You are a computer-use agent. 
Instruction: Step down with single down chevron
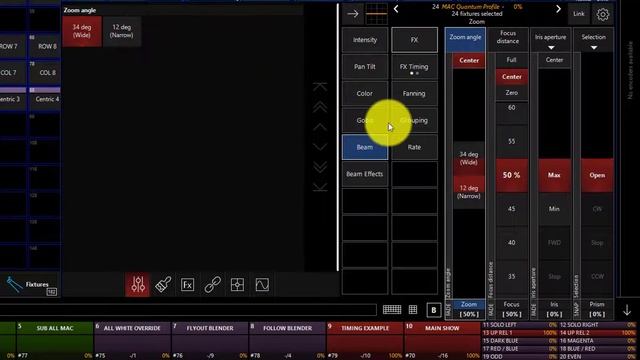tap(320, 147)
